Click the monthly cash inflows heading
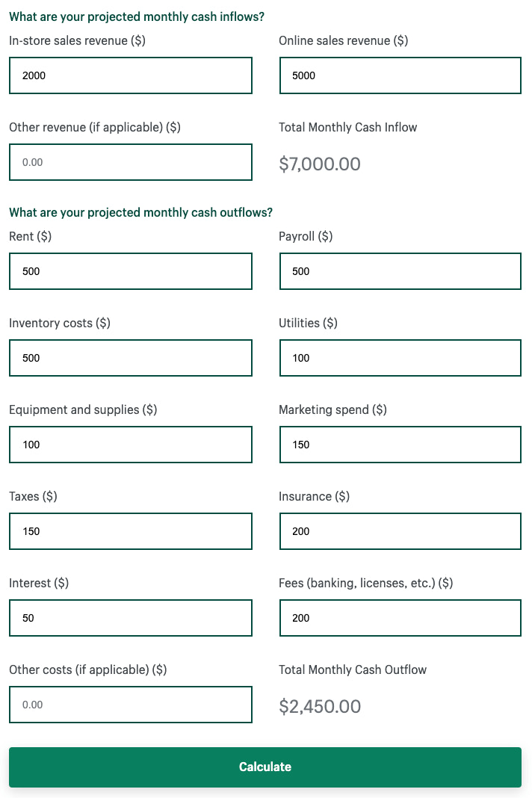The height and width of the screenshot is (798, 532). pyautogui.click(x=137, y=16)
